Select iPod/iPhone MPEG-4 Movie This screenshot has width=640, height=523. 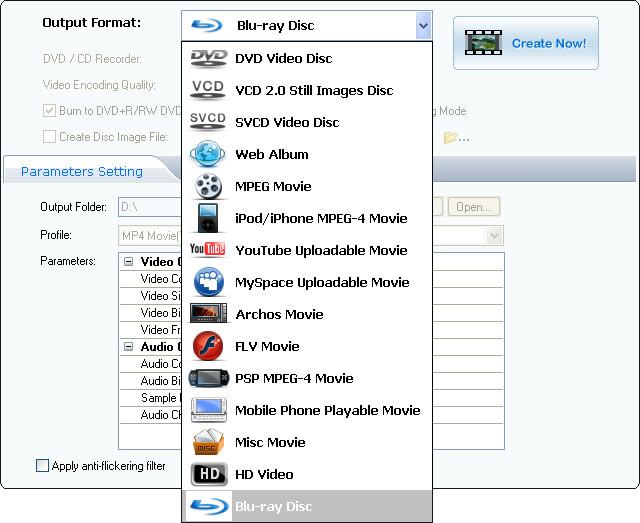click(307, 218)
